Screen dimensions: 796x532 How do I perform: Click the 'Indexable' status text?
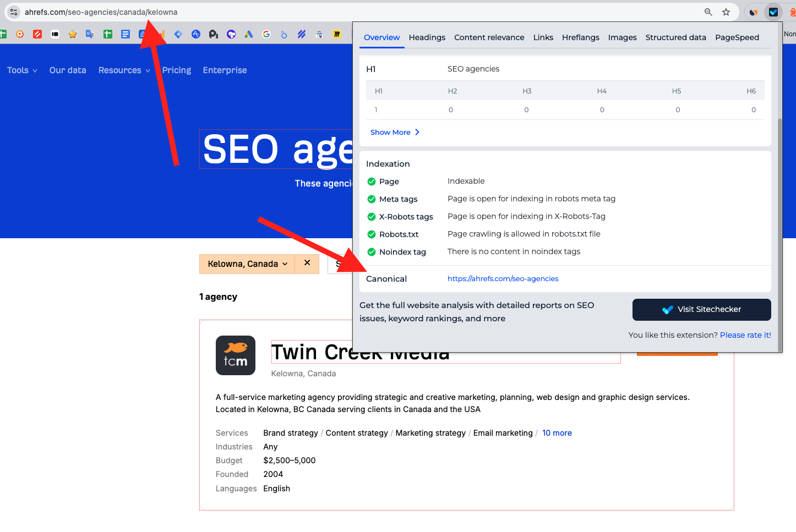point(466,181)
